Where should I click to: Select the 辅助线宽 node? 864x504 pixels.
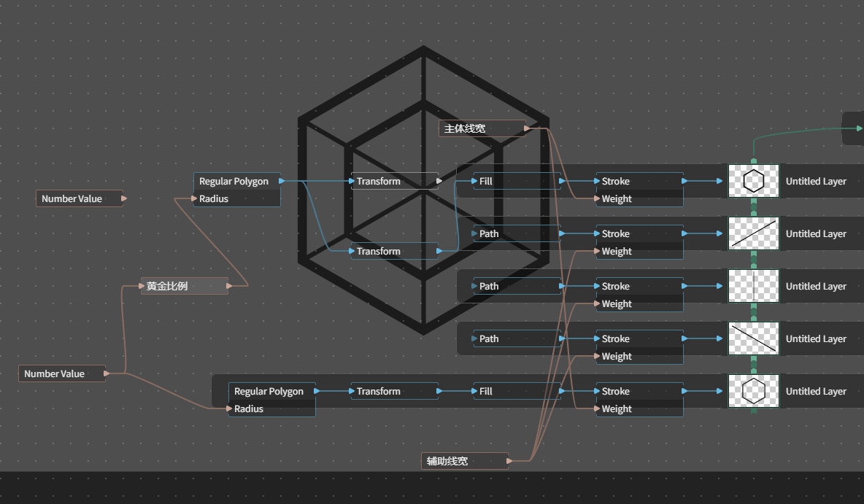[x=465, y=461]
